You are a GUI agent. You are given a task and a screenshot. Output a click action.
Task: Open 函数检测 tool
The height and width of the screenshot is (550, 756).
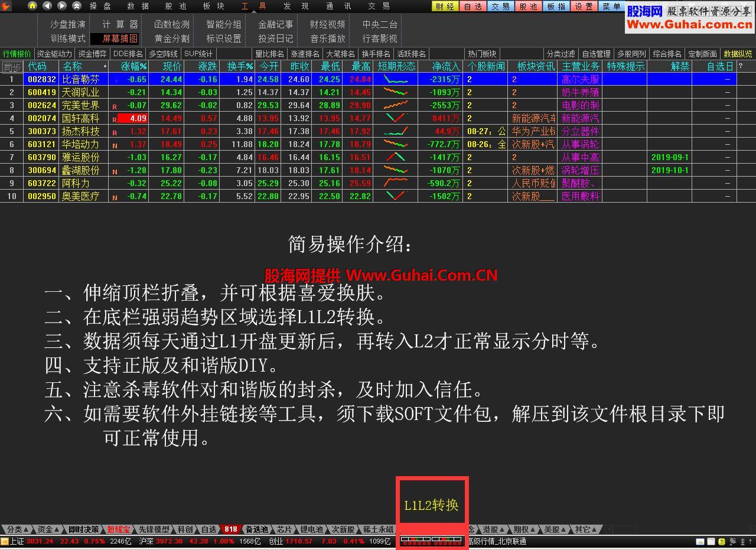coord(172,24)
